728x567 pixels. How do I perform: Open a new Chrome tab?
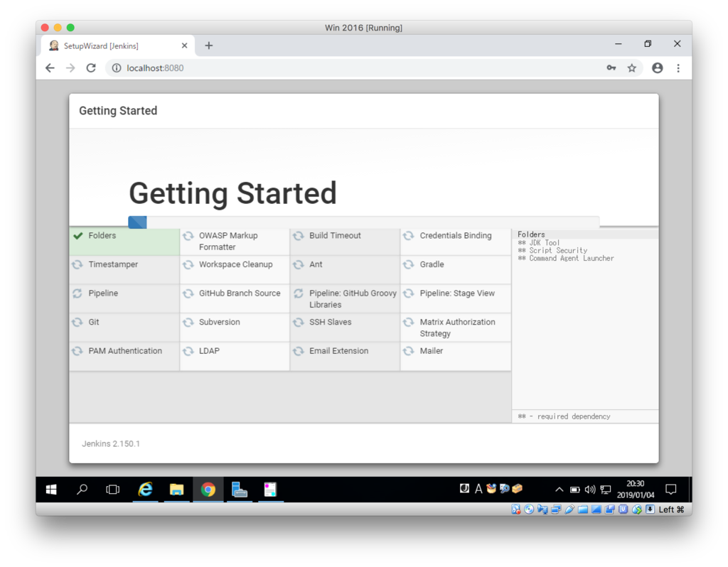click(209, 45)
